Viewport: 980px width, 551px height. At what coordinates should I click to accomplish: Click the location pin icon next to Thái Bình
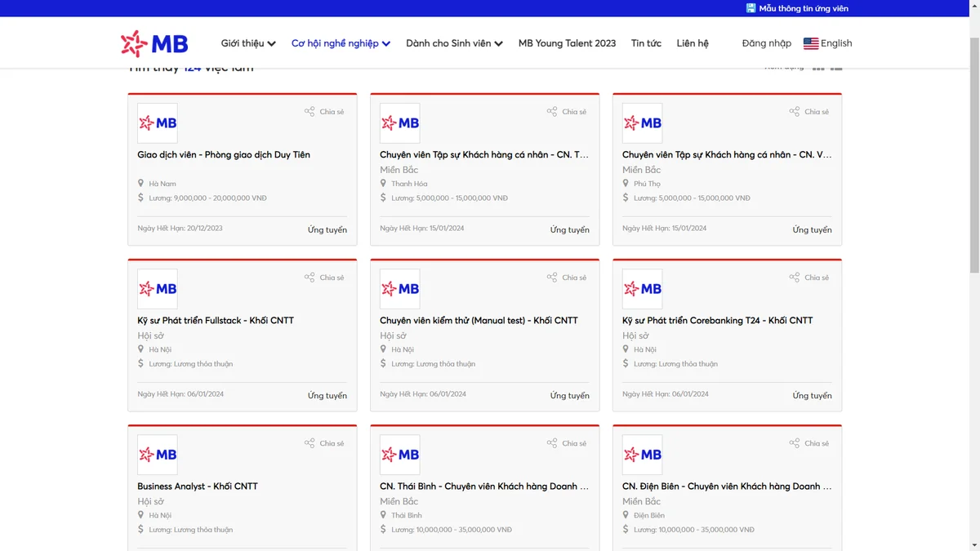click(x=383, y=515)
